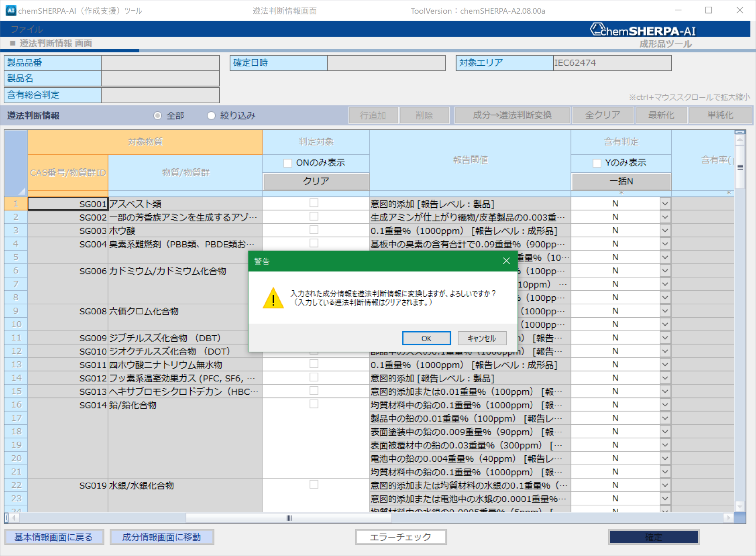The height and width of the screenshot is (556, 756).
Task: Click the yellow warning triangle icon
Action: pyautogui.click(x=273, y=298)
